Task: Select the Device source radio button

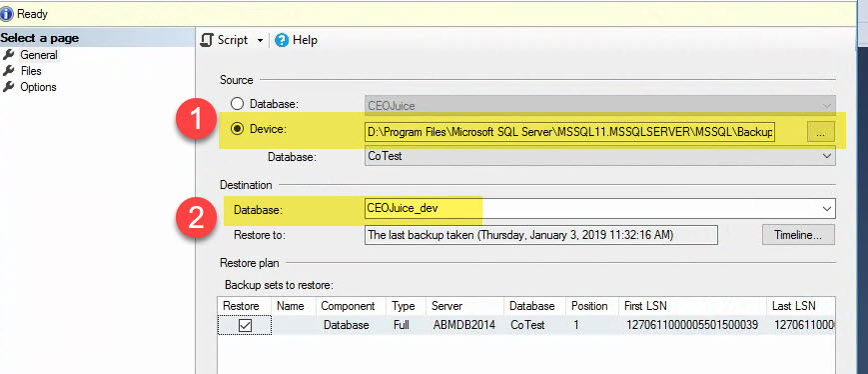Action: click(x=237, y=128)
